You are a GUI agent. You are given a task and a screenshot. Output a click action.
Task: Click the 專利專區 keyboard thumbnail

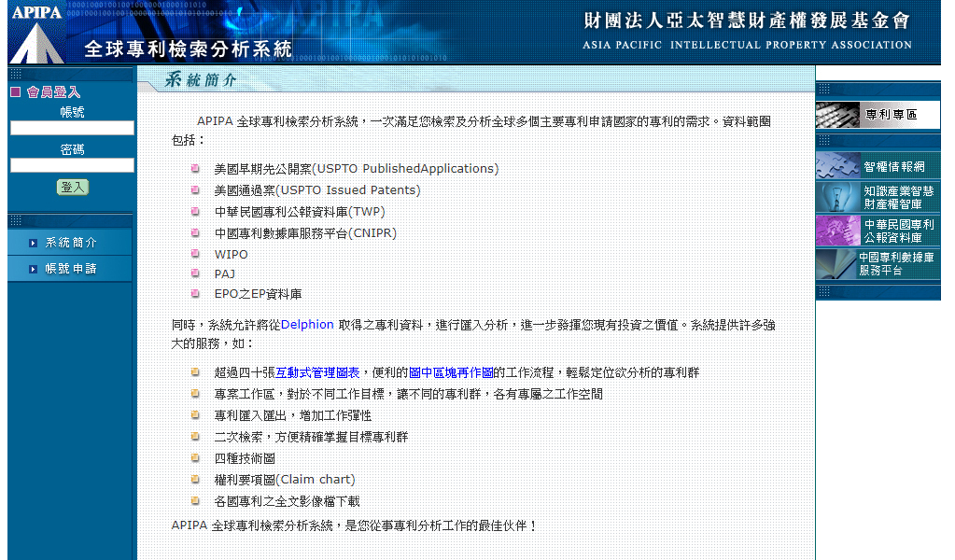(837, 115)
